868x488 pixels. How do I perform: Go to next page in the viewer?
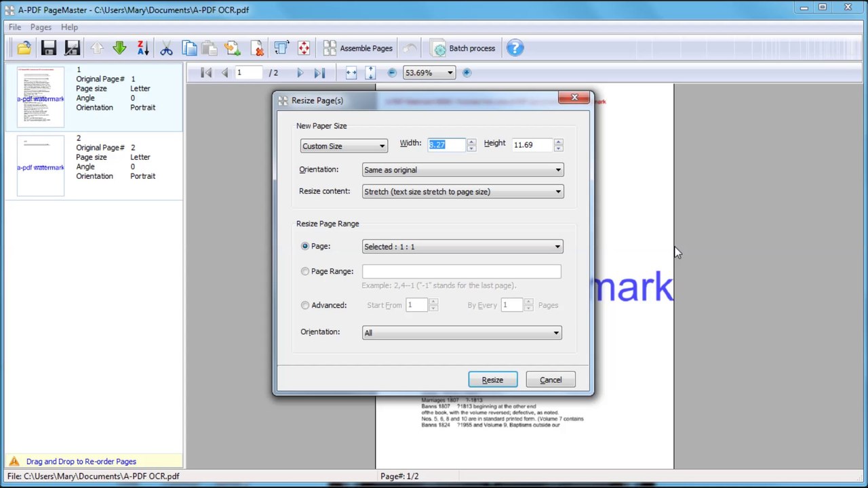click(300, 73)
